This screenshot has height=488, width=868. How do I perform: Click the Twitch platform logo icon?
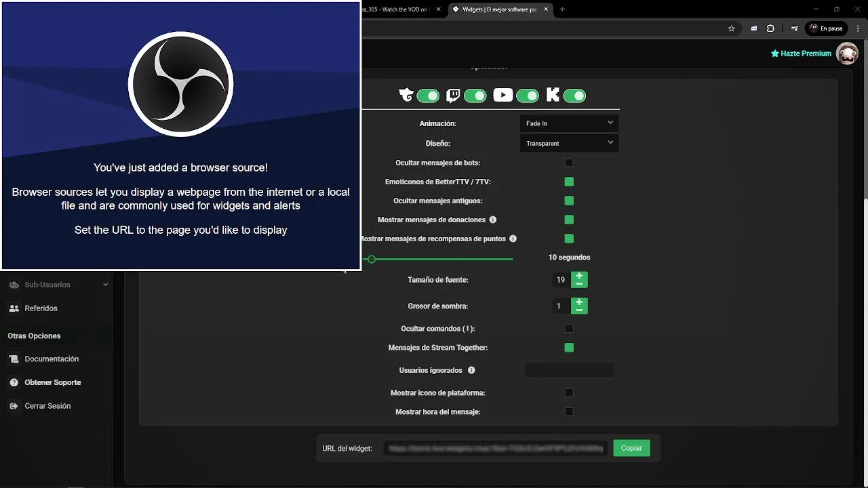point(452,96)
